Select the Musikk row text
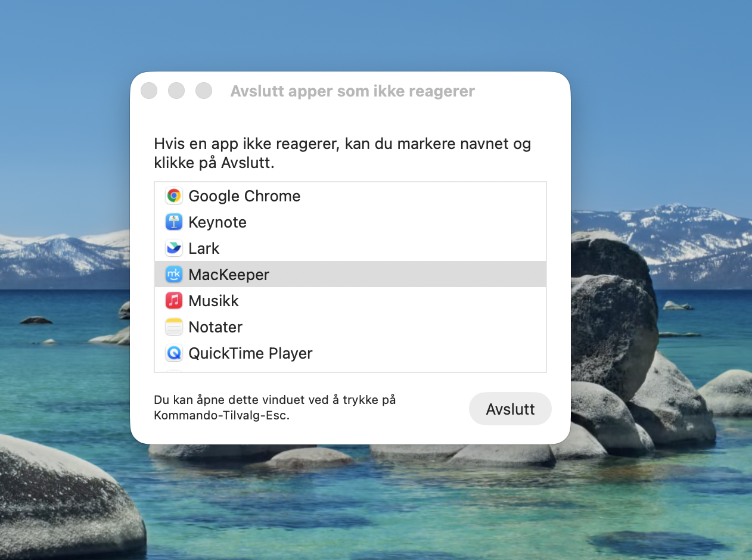This screenshot has width=752, height=560. coord(213,301)
